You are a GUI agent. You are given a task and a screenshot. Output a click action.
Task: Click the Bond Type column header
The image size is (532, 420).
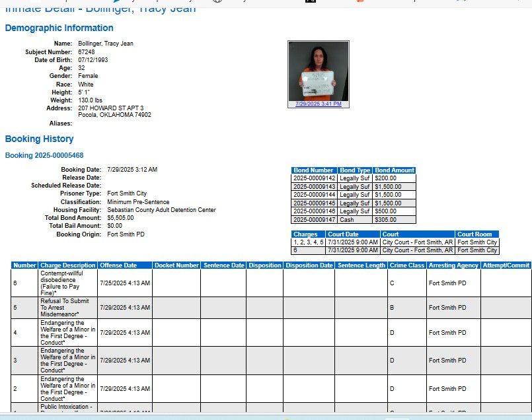click(x=355, y=170)
